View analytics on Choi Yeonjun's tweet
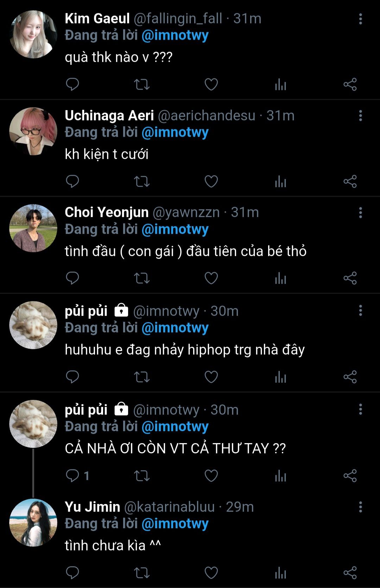Viewport: 380px width, 588px height. click(x=280, y=278)
